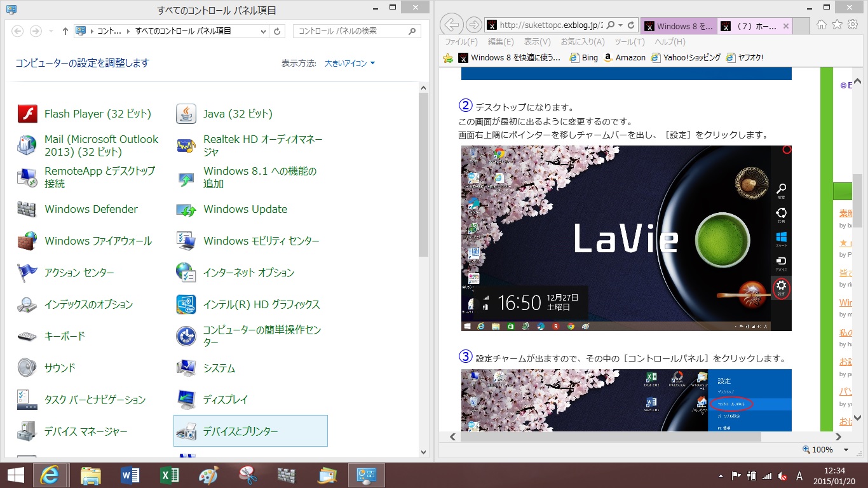
Task: Open インテル(R) HD グラフィックス
Action: point(248,304)
